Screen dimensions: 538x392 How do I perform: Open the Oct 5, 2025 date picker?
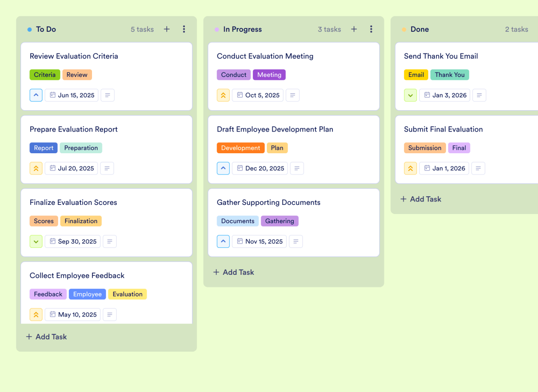click(x=257, y=95)
